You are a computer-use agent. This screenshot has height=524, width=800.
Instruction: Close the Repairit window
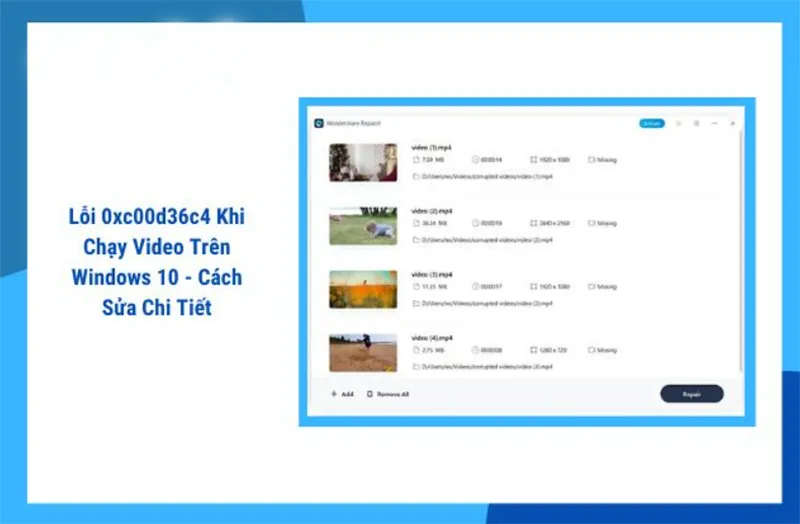click(733, 123)
